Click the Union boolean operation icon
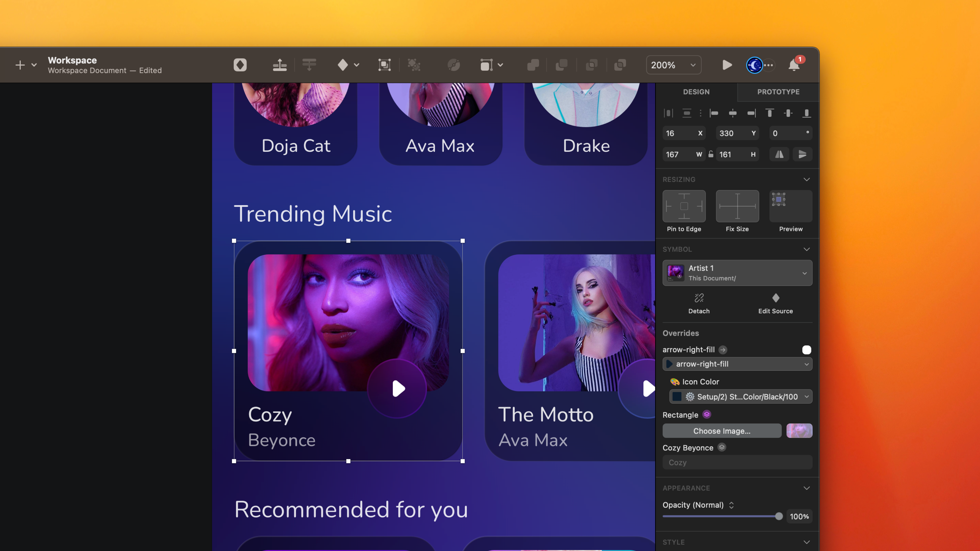 [x=533, y=65]
